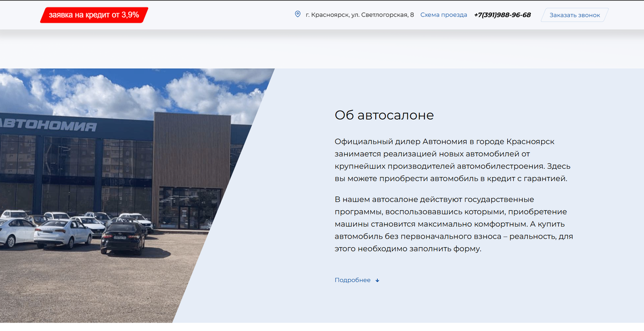The image size is (644, 331).
Task: Click the location pin icon
Action: pyautogui.click(x=298, y=15)
